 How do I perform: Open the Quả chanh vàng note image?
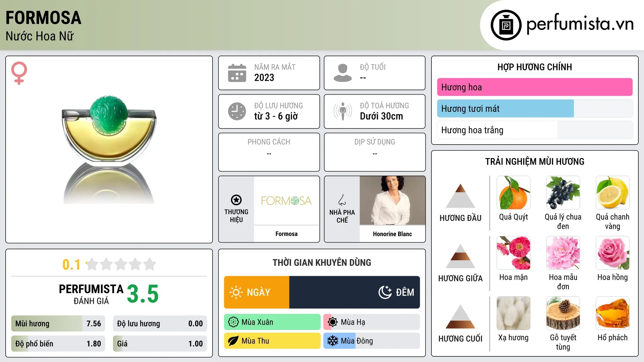click(613, 193)
